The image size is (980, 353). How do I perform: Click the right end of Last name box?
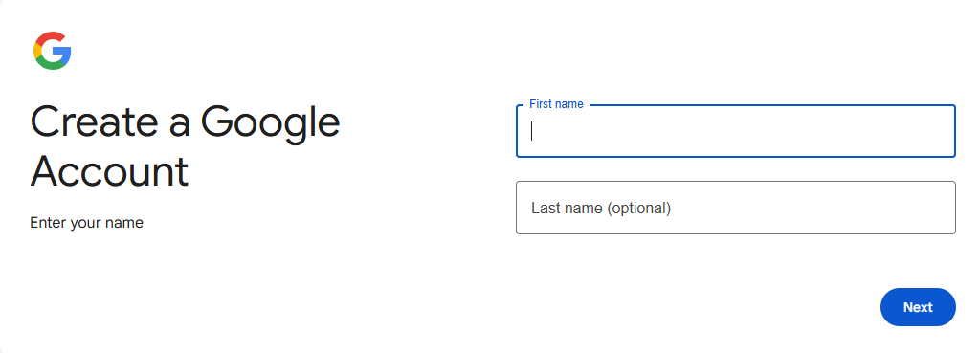pos(938,208)
